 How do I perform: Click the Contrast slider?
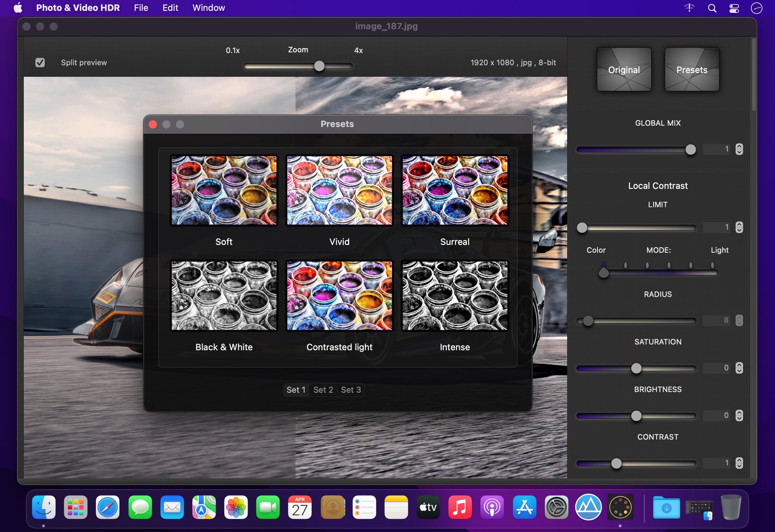coord(636,463)
